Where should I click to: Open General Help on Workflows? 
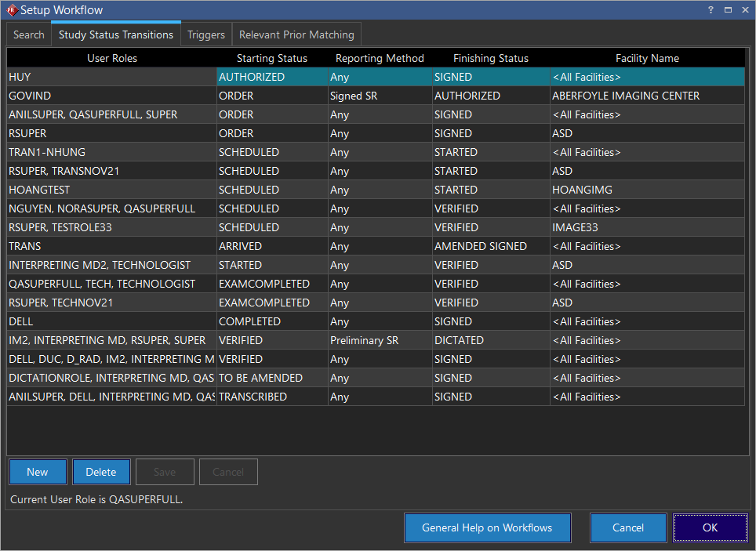(x=487, y=527)
